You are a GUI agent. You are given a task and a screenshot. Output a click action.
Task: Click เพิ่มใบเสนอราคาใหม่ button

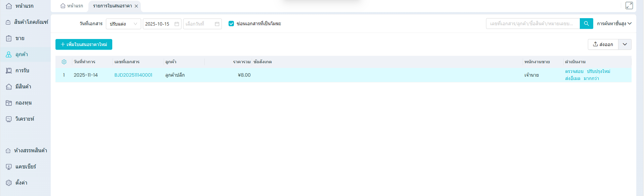[x=84, y=44]
